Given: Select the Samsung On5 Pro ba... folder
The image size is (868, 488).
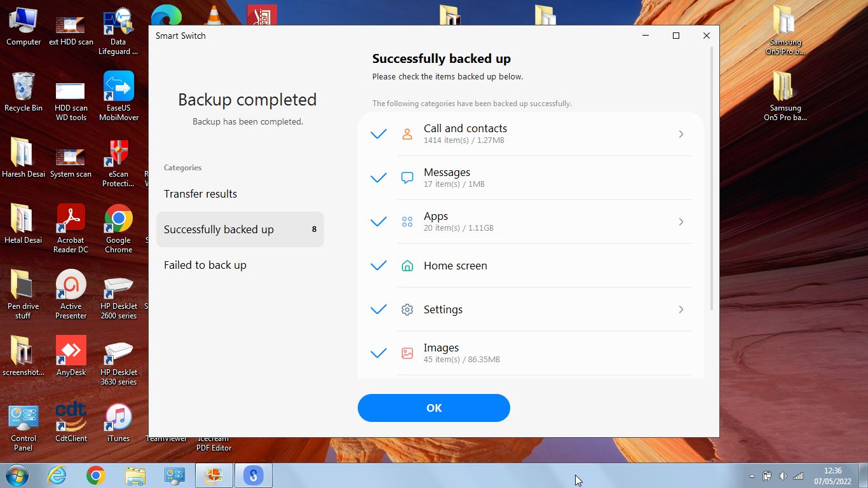Looking at the screenshot, I should [x=785, y=97].
